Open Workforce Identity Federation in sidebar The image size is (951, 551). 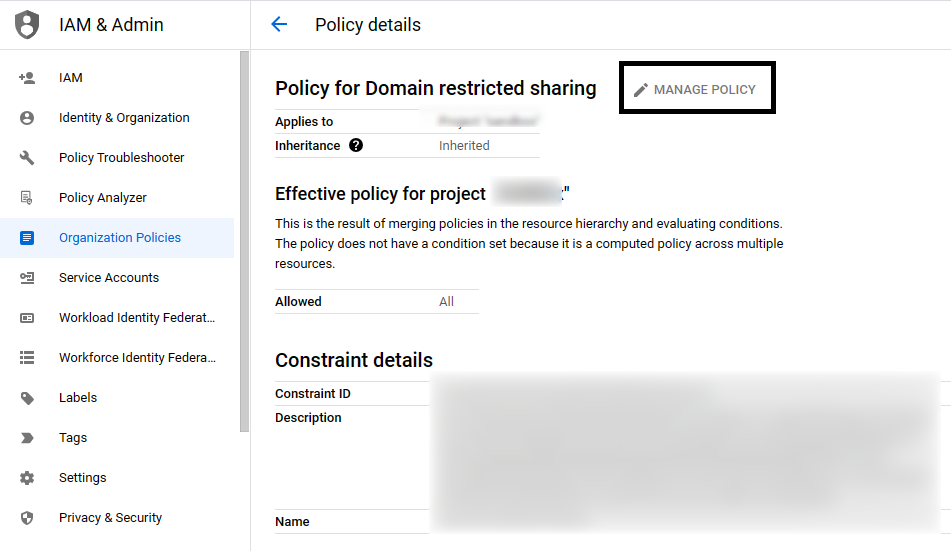(x=137, y=358)
